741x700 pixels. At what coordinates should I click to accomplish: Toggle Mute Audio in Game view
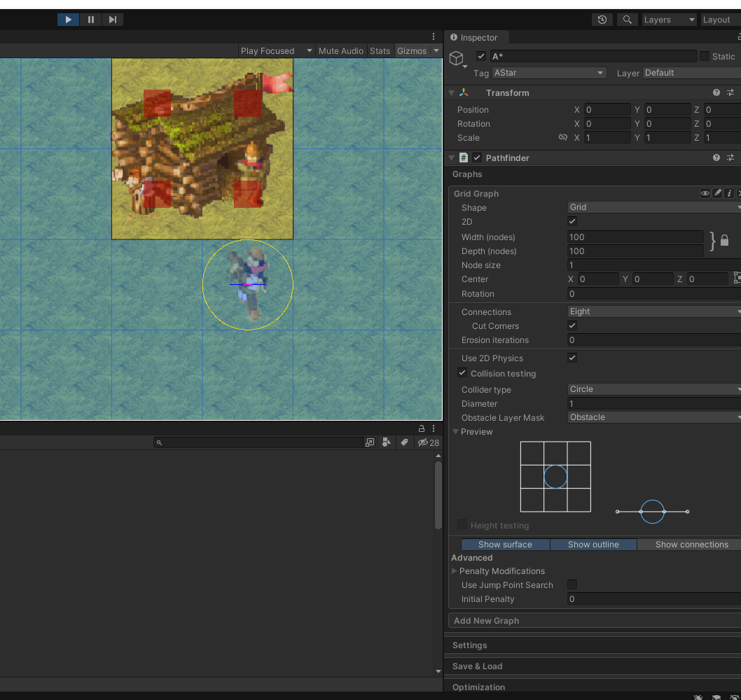point(340,50)
